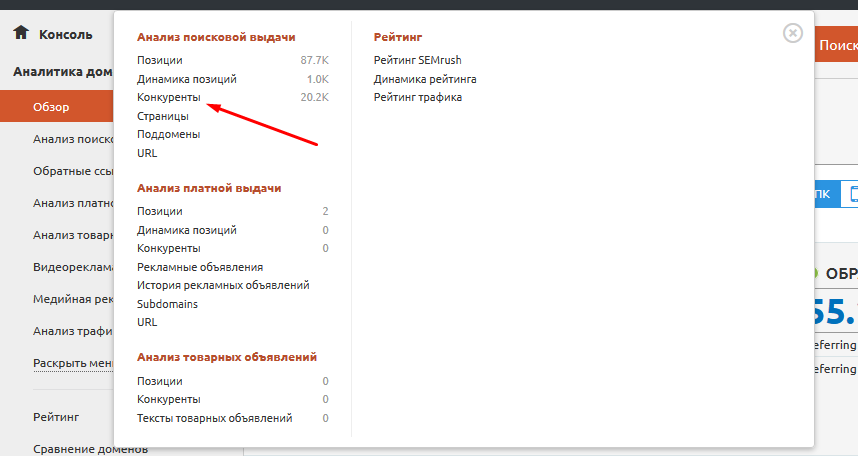Open the Рейтинг трафика report
858x456 pixels.
click(418, 97)
